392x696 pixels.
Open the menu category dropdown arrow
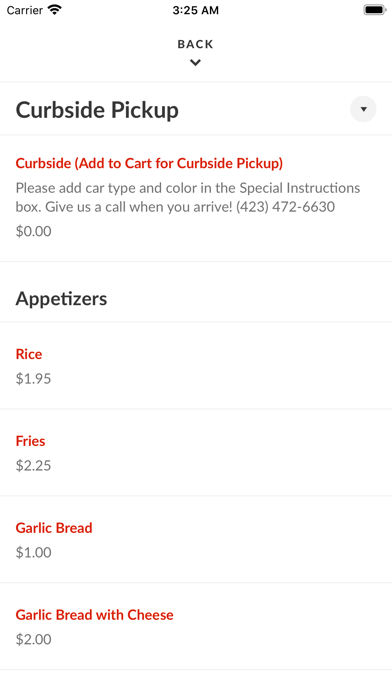tap(363, 109)
